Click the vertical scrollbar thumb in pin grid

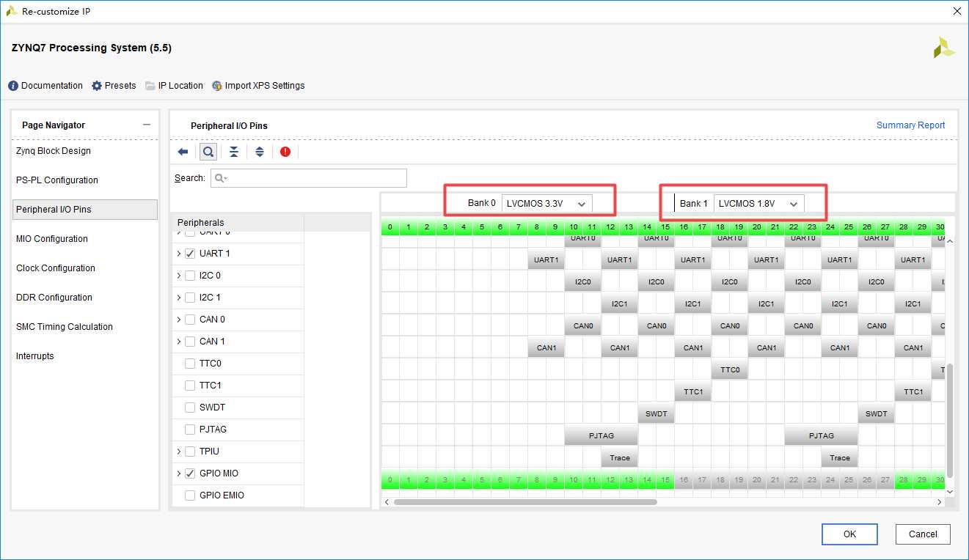950,421
